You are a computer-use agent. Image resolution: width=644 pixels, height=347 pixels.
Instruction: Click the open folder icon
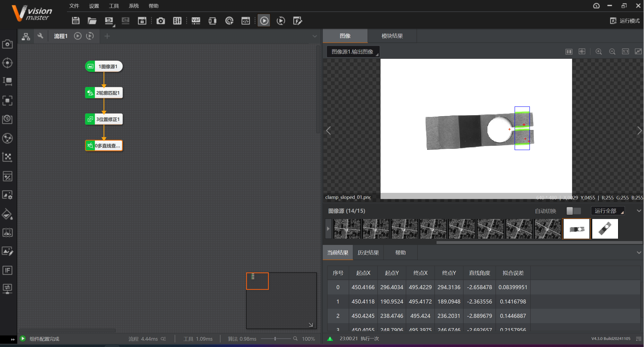point(92,21)
